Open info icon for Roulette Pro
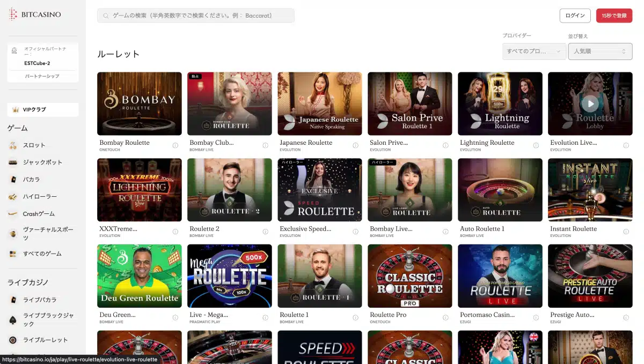 pyautogui.click(x=445, y=317)
